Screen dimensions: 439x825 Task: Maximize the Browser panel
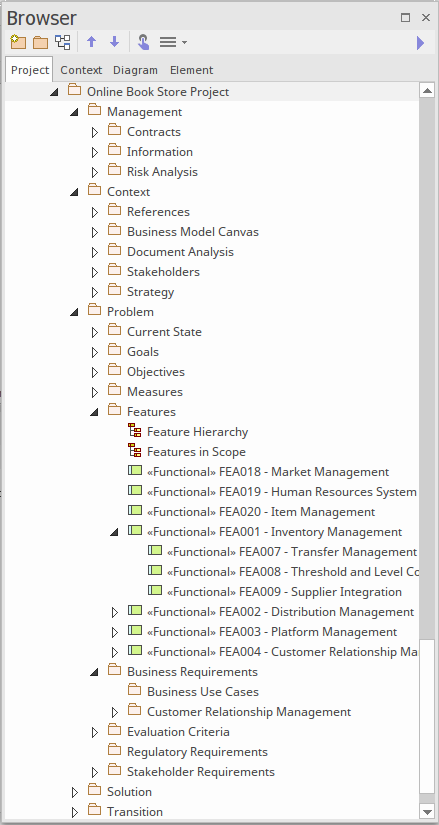tap(405, 18)
